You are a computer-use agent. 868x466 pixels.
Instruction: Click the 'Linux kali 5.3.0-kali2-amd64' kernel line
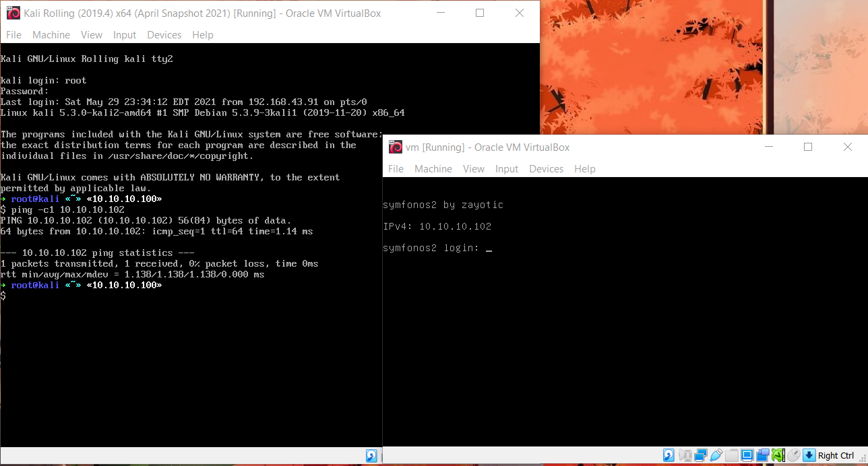point(203,112)
